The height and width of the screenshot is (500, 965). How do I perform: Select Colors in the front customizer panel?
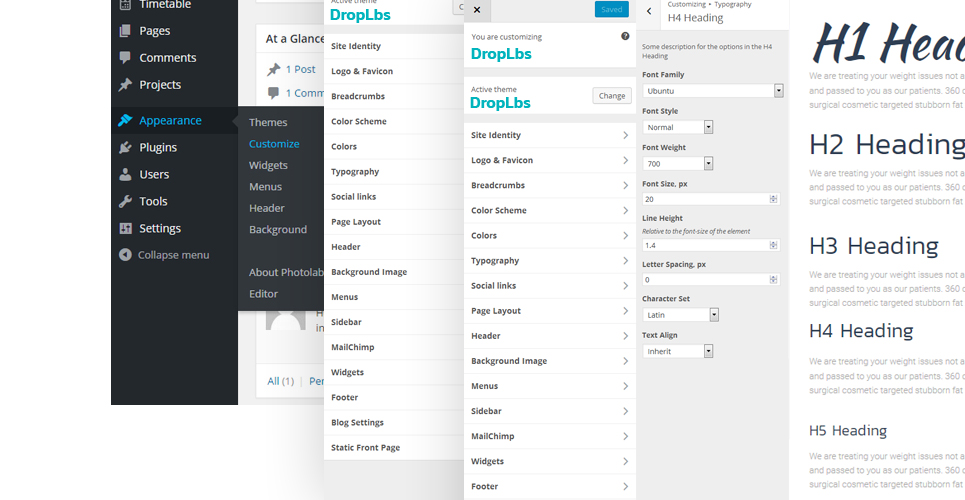pyautogui.click(x=550, y=235)
